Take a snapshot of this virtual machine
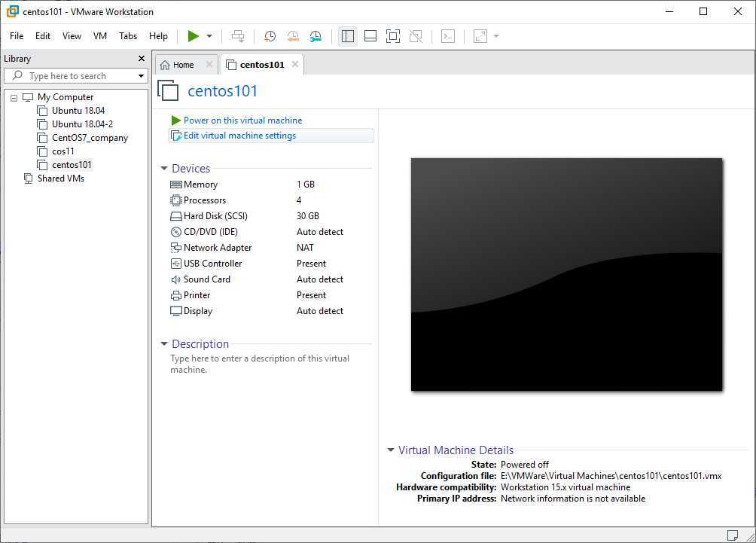 270,36
